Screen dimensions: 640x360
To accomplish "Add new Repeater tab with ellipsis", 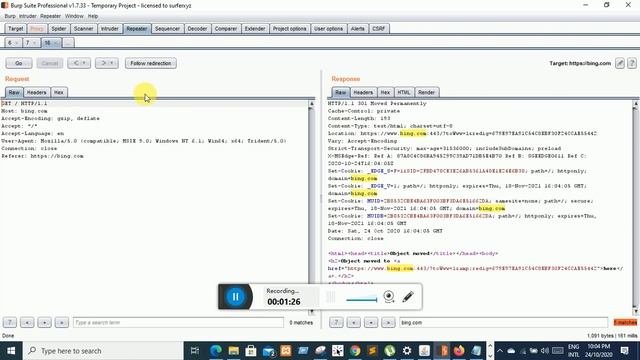I will (68, 43).
